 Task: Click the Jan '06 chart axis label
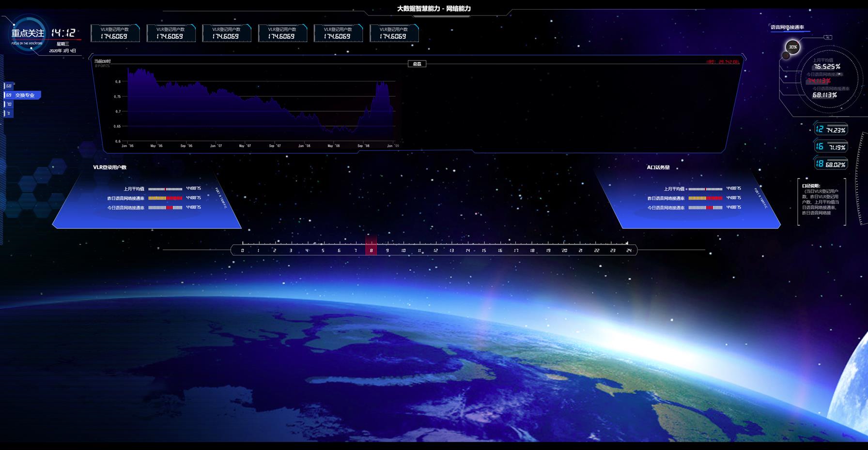(x=128, y=146)
